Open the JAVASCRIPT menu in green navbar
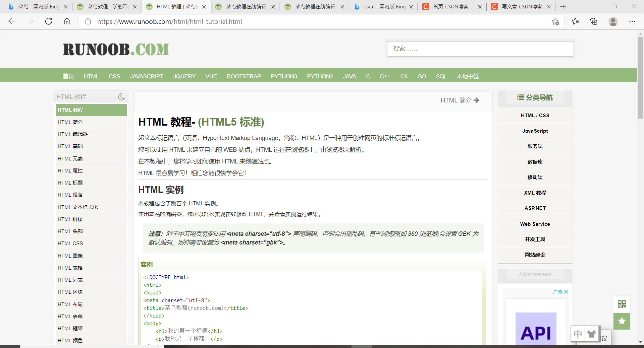644x348 pixels. [x=147, y=76]
